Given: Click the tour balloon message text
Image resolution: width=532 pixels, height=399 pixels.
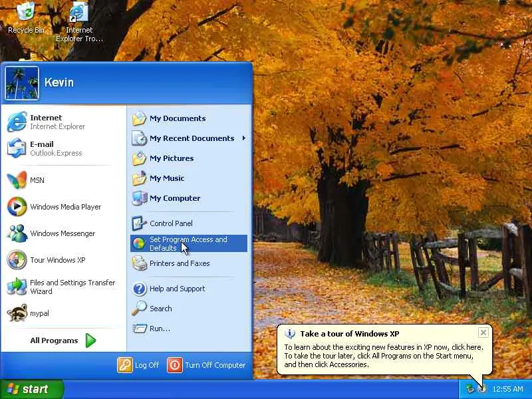Looking at the screenshot, I should click(384, 356).
